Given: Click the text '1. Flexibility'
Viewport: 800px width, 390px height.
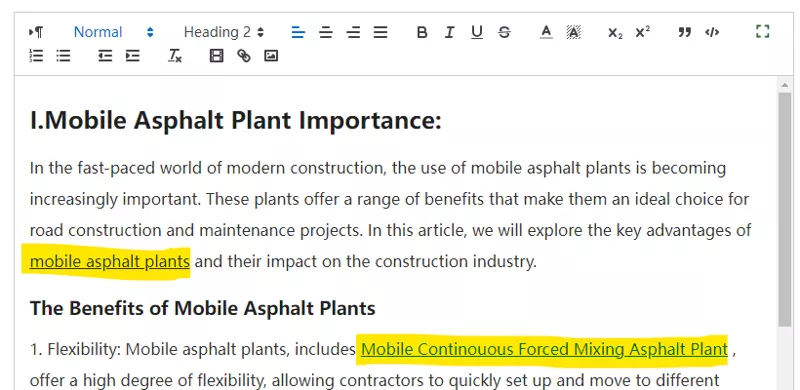Looking at the screenshot, I should [x=75, y=350].
